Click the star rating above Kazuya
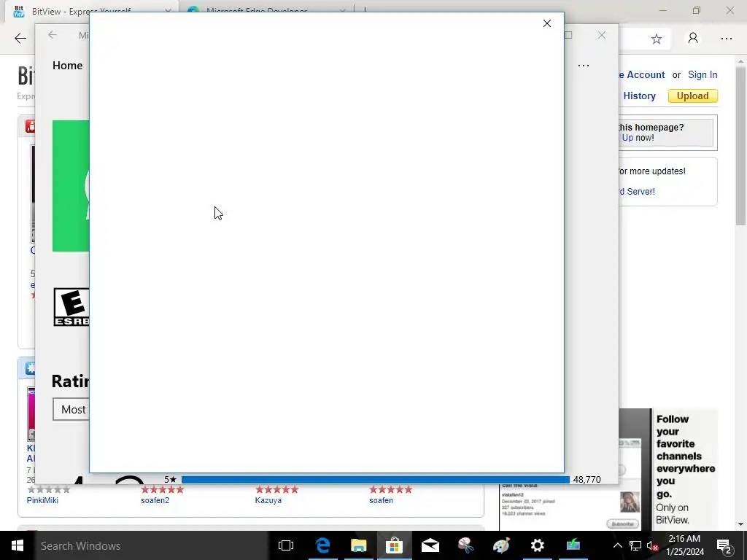 pyautogui.click(x=276, y=489)
